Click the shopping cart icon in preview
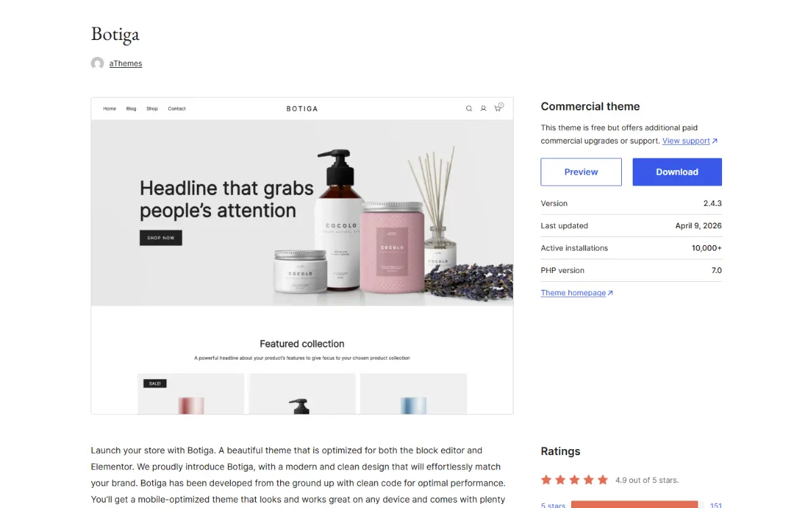 pos(499,107)
